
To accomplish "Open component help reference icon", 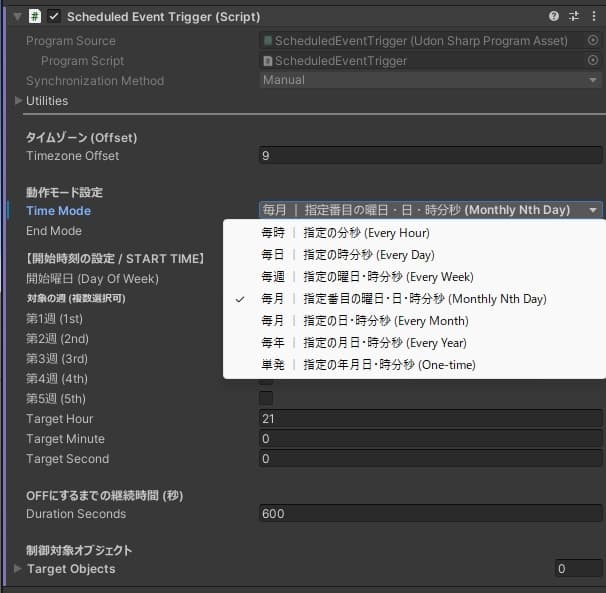I will 553,16.
